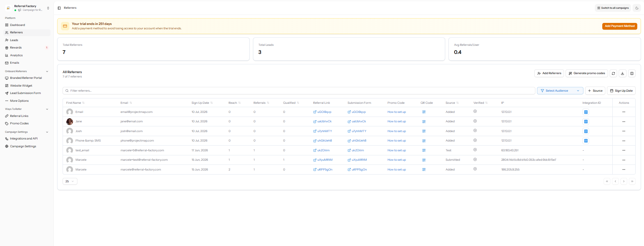Click verified status icon for Josh

pos(475,131)
